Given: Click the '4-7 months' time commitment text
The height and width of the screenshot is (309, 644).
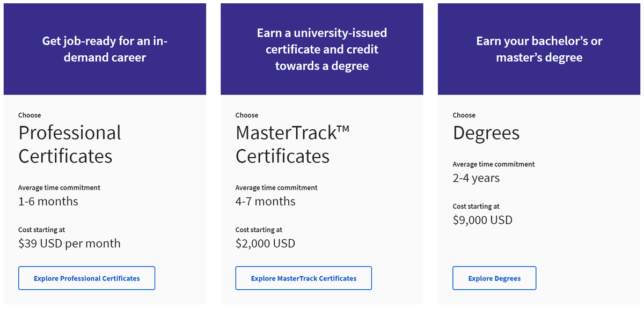Looking at the screenshot, I should coord(265,202).
